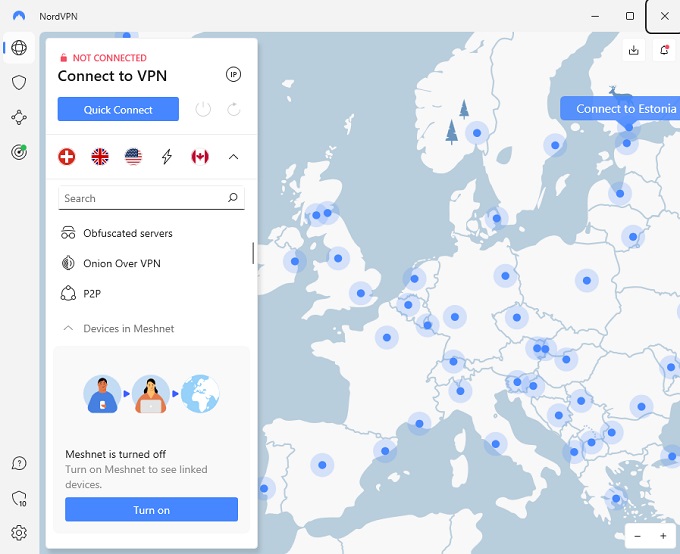
Task: Click the Meshnet illustration image
Action: [151, 394]
